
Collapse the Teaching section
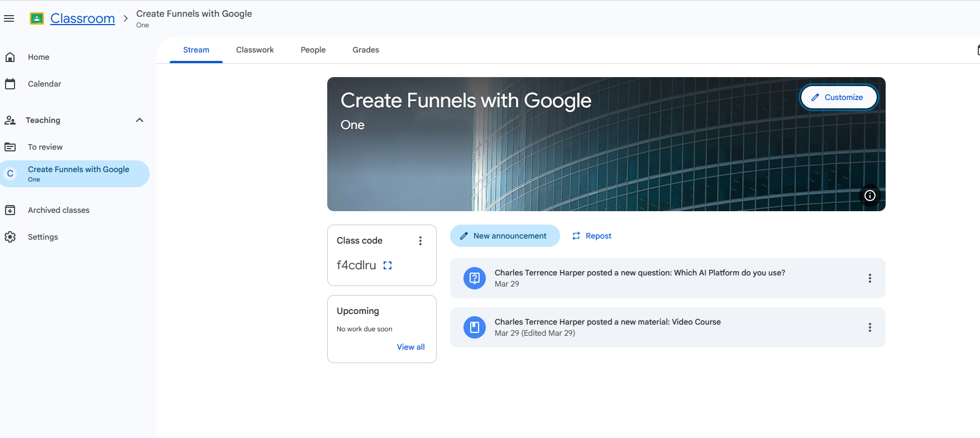140,120
